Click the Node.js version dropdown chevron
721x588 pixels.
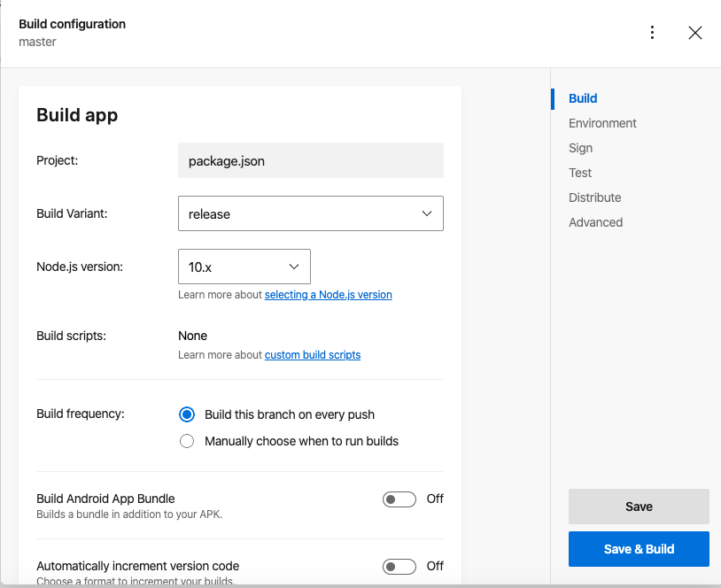(293, 267)
